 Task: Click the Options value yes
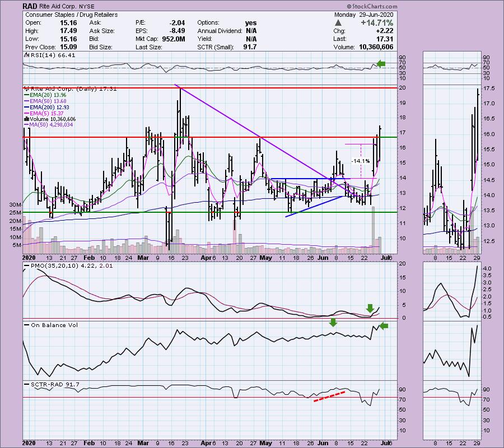(251, 23)
